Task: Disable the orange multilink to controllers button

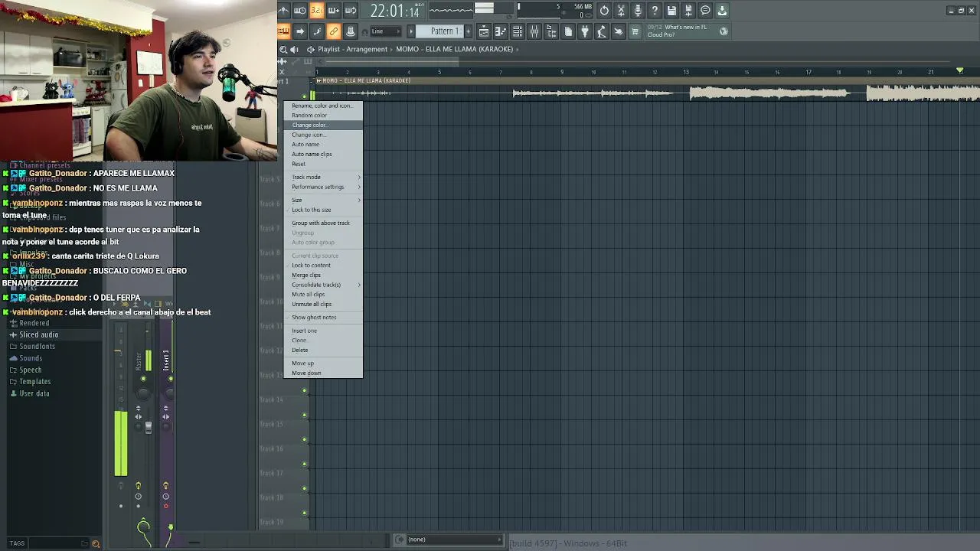Action: coord(334,31)
